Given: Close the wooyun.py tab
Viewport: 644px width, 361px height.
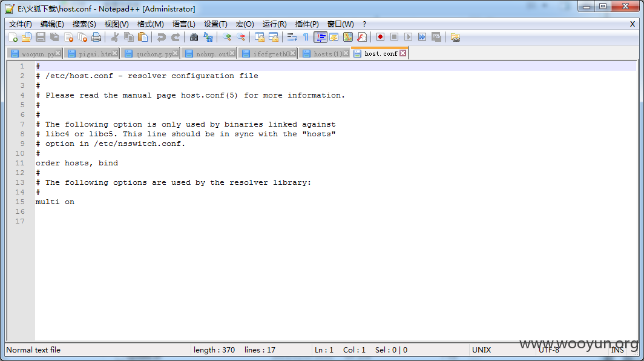Looking at the screenshot, I should [58, 53].
